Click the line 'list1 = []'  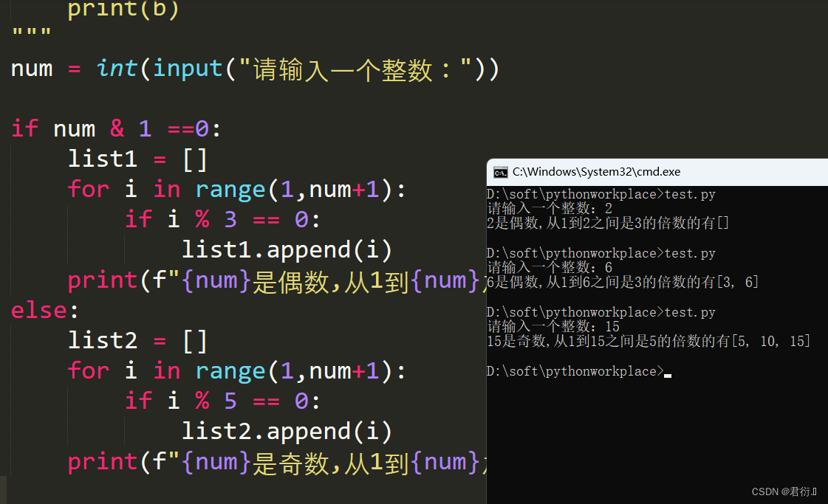(137, 159)
